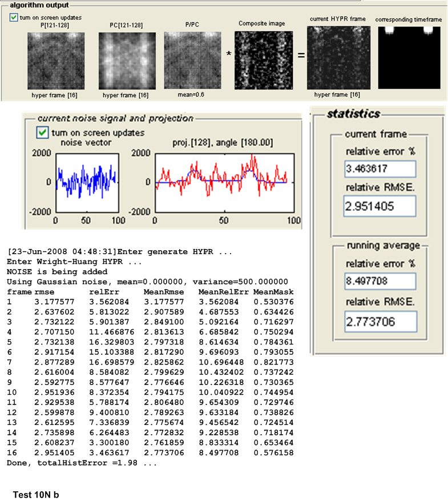Click the corresponding timeframe image
448x501 pixels.
click(409, 59)
